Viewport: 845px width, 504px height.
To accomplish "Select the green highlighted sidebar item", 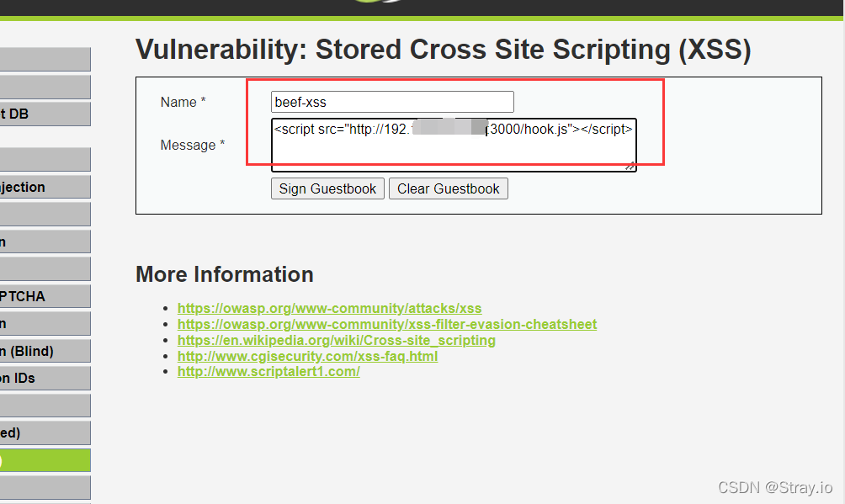I will point(45,460).
